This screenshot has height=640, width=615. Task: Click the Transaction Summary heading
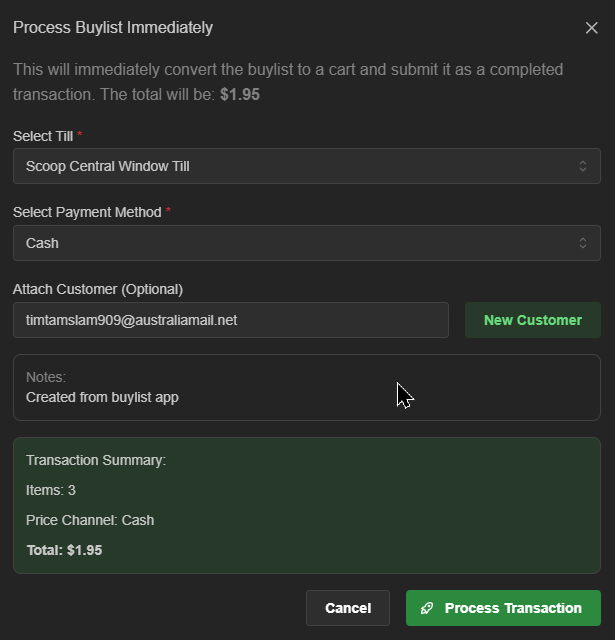click(96, 460)
